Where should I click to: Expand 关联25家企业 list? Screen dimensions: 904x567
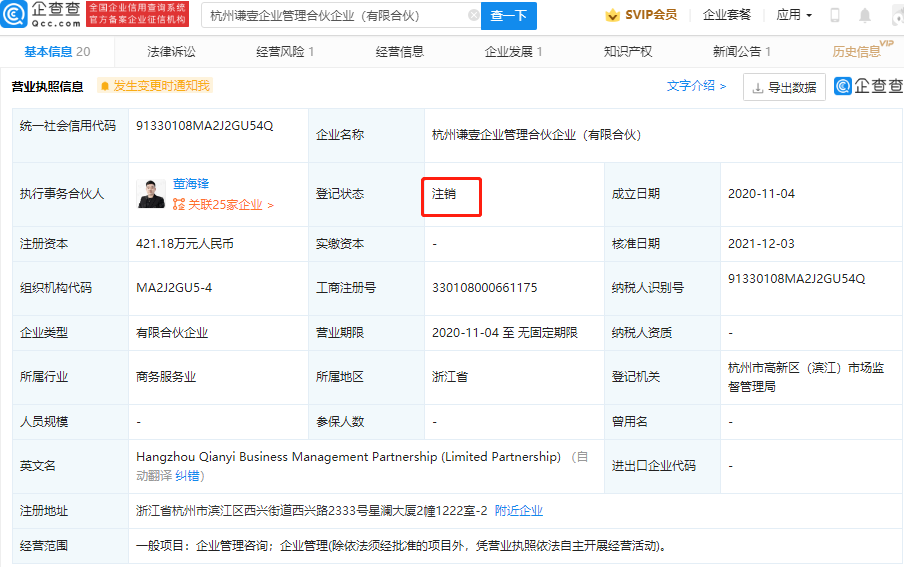(223, 205)
